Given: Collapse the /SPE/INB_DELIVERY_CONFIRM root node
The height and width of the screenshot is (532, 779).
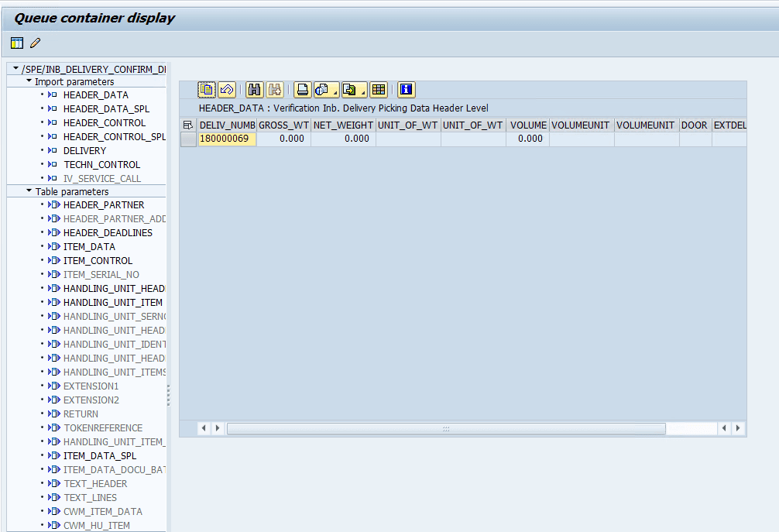Looking at the screenshot, I should pyautogui.click(x=16, y=69).
